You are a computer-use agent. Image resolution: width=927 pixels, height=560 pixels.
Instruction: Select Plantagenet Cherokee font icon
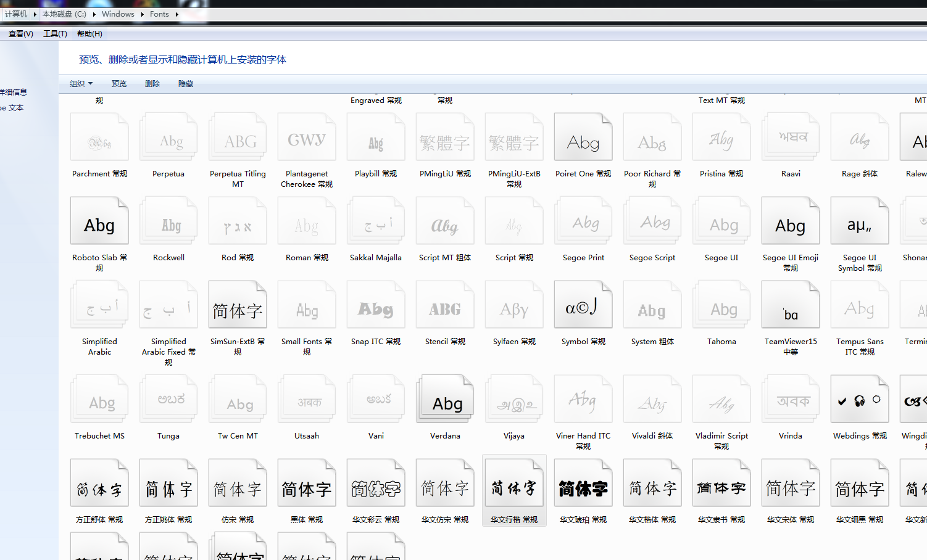coord(307,137)
